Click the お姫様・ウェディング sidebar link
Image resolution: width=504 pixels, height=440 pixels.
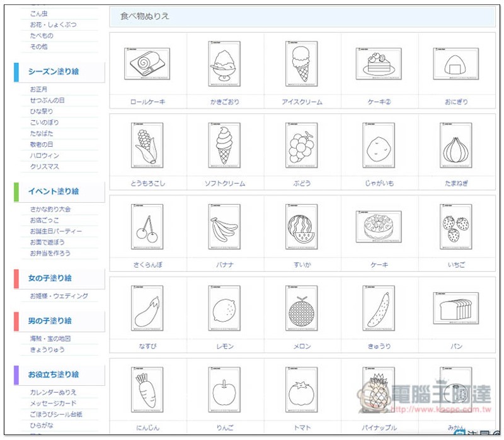[59, 296]
